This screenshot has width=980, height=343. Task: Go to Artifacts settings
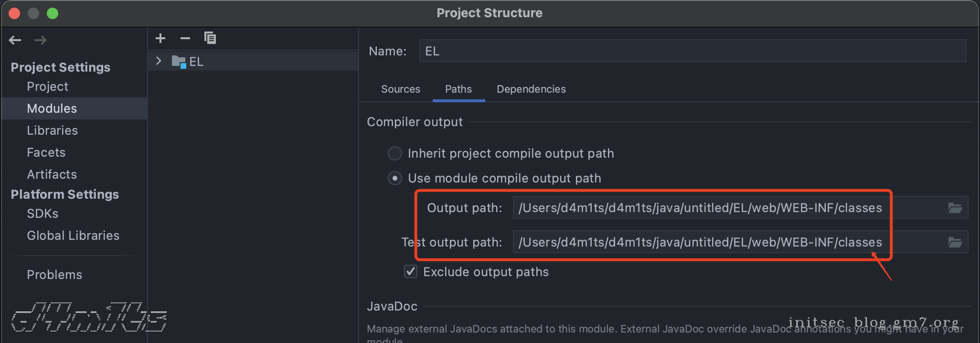pyautogui.click(x=52, y=174)
